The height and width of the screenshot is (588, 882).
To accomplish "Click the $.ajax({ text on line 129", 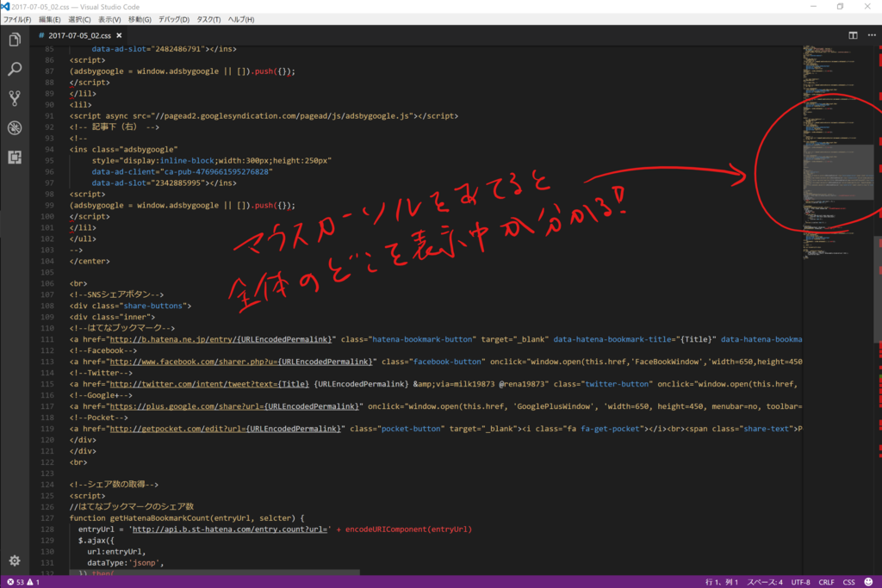I will point(96,541).
